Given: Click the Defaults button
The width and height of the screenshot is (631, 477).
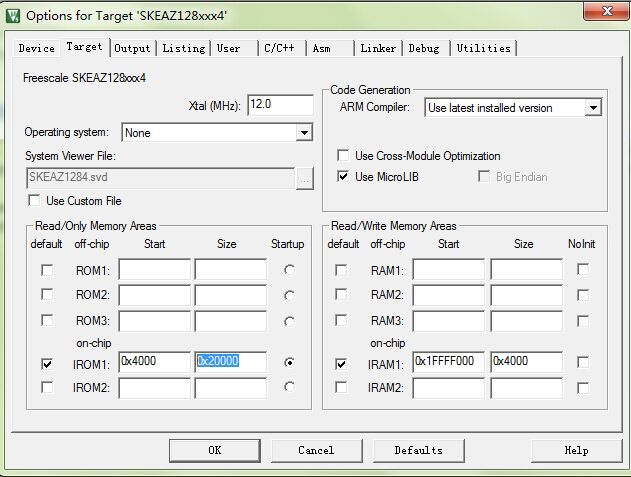Looking at the screenshot, I should click(x=419, y=450).
